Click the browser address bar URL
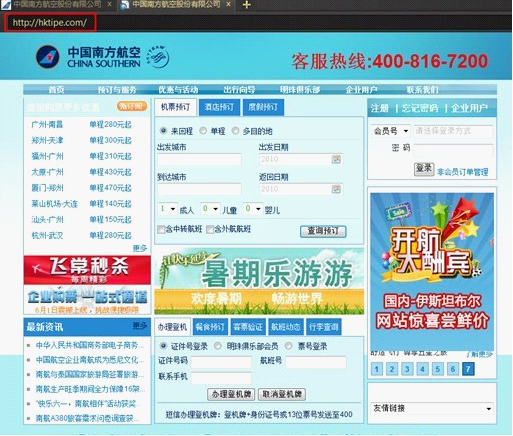This screenshot has width=513, height=436. point(50,23)
